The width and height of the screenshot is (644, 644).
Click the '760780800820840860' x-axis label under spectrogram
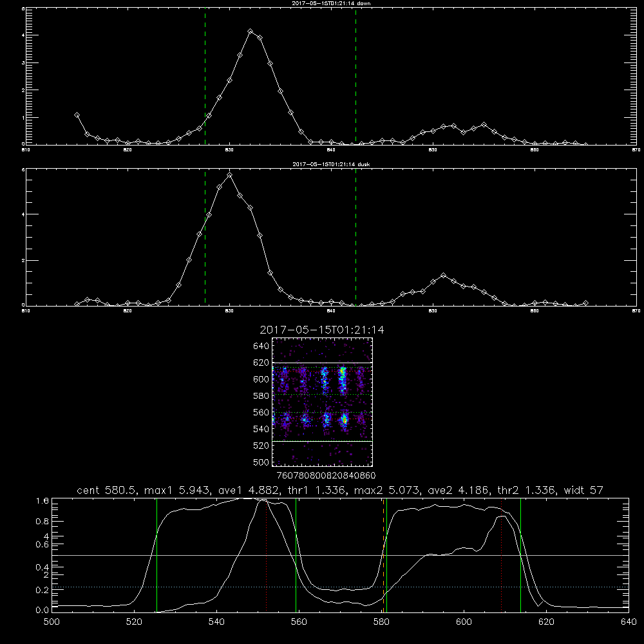point(326,476)
